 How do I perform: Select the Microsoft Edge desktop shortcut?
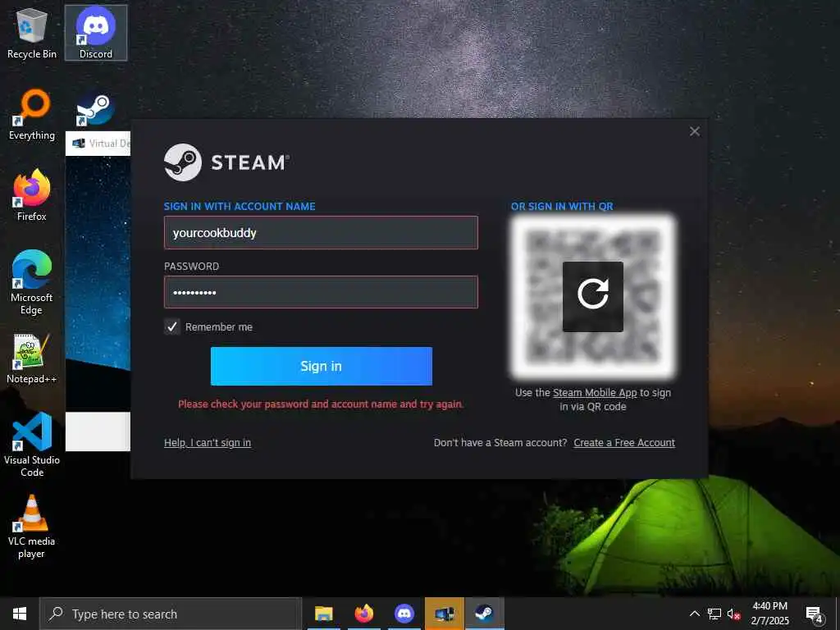pos(32,282)
